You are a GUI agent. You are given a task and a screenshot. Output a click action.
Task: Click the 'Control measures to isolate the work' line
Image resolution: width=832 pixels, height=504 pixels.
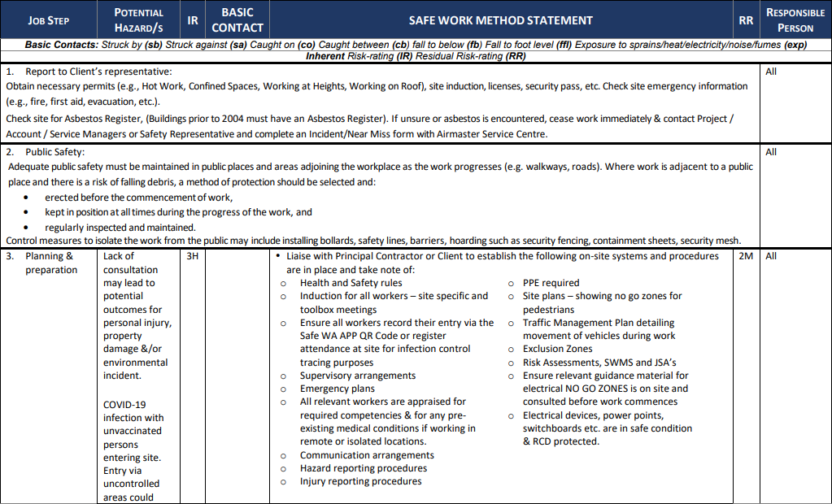pyautogui.click(x=373, y=241)
